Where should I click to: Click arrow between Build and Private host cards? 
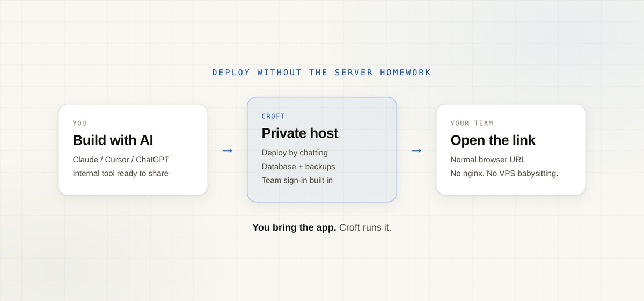point(227,151)
